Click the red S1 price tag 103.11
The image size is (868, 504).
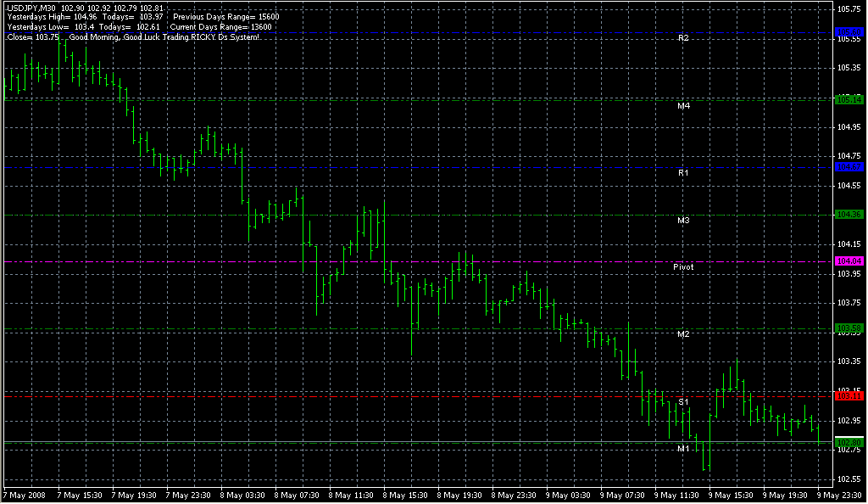point(849,395)
